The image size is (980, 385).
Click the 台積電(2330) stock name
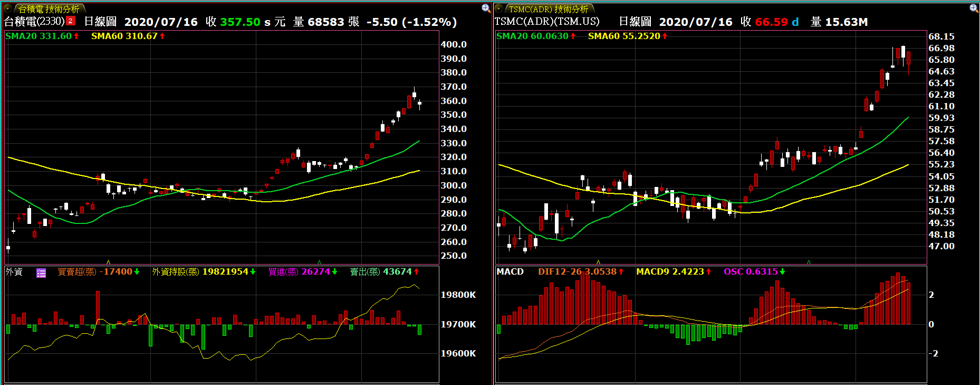(x=34, y=22)
